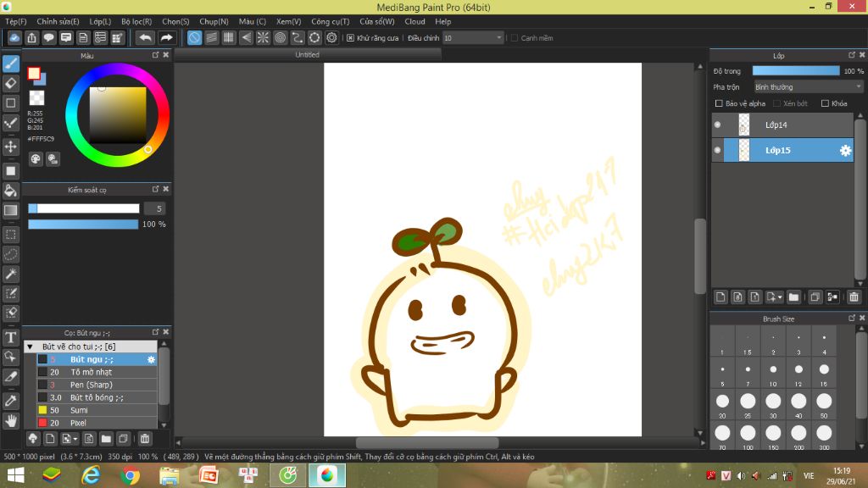
Task: Enable circle snap guide
Action: [x=280, y=37]
